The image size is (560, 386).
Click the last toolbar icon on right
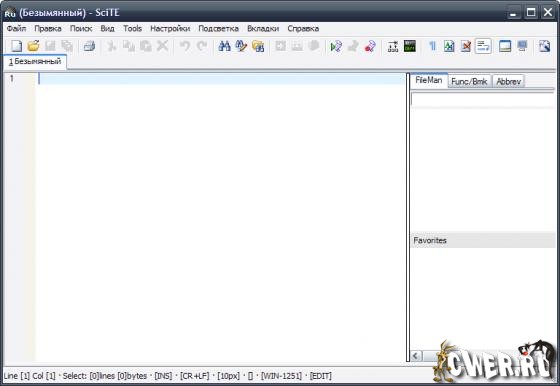[544, 46]
